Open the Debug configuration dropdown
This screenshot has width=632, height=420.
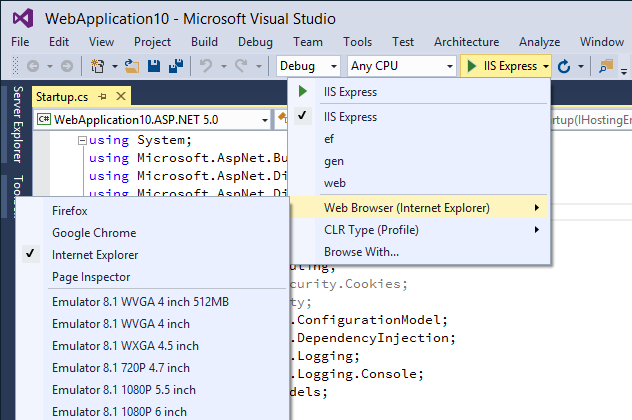(x=309, y=66)
